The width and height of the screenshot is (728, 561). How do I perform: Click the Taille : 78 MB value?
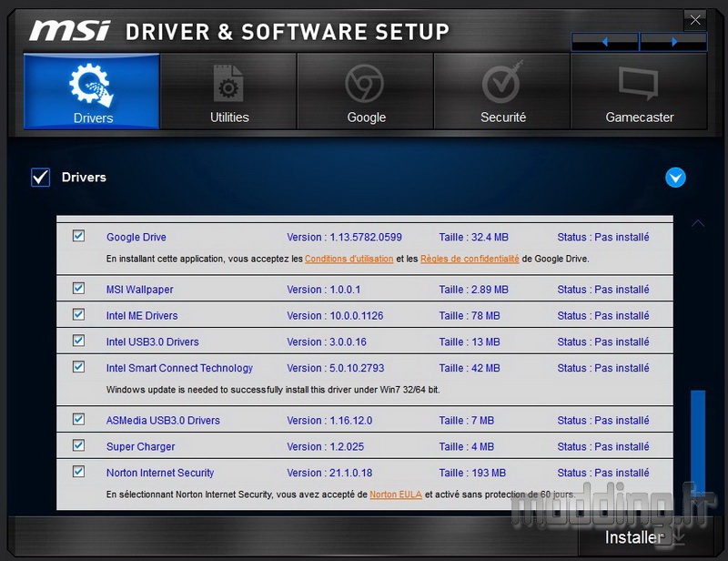pyautogui.click(x=470, y=316)
